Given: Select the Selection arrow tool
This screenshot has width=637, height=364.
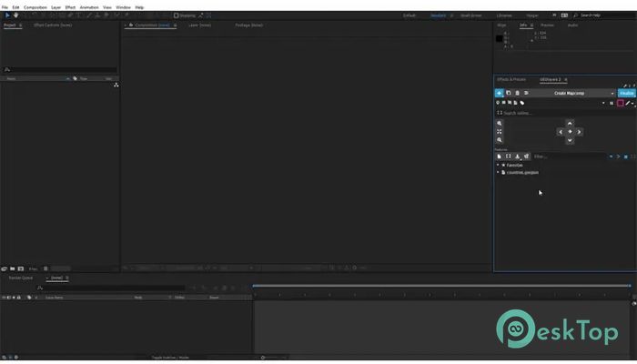Looking at the screenshot, I should click(7, 15).
